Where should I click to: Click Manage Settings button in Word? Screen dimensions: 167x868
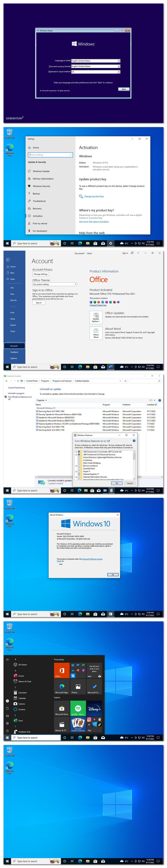tap(41, 274)
